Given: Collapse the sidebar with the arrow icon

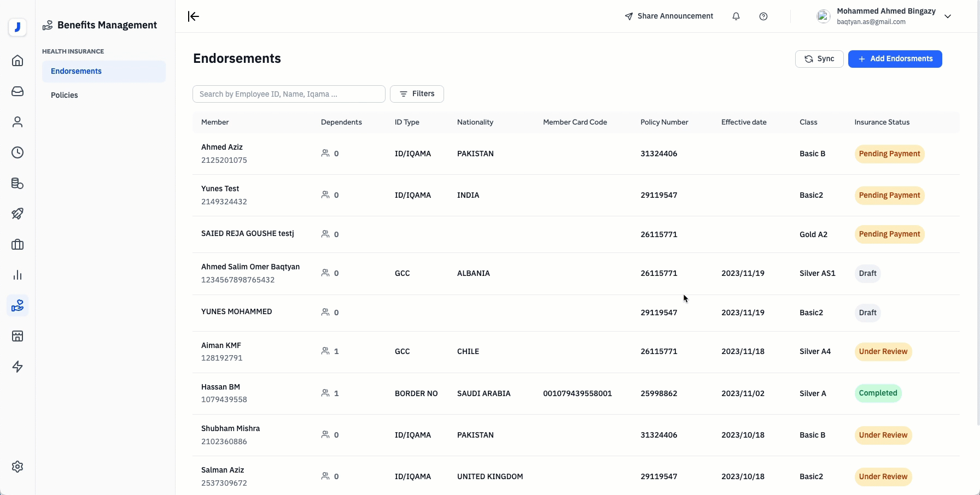Looking at the screenshot, I should 194,16.
